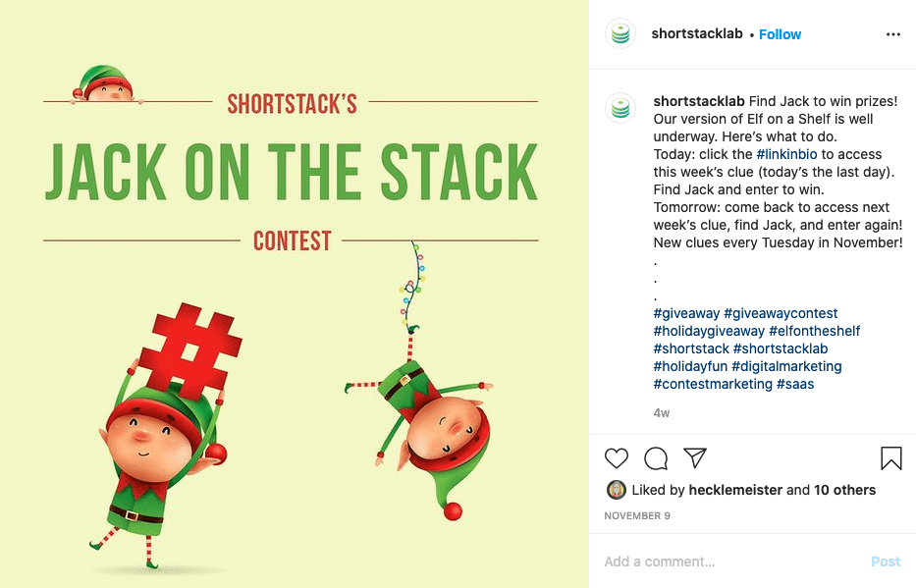
Task: Share the post with the paper plane icon
Action: tap(695, 458)
